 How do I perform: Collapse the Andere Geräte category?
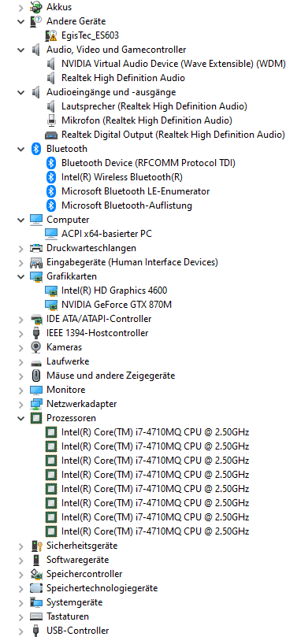click(x=21, y=21)
